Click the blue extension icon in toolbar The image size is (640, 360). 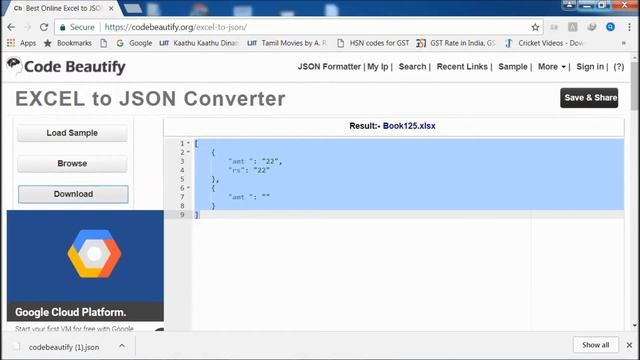(x=610, y=27)
